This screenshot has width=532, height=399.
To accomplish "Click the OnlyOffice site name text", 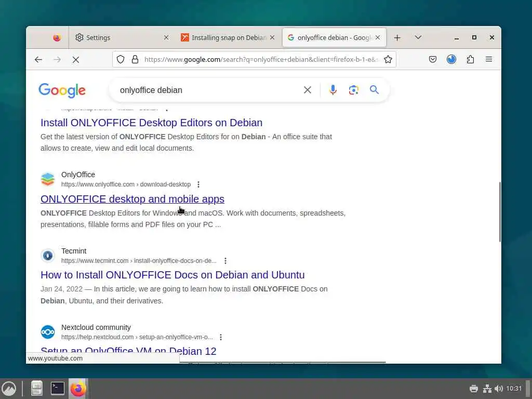I will pos(78,175).
